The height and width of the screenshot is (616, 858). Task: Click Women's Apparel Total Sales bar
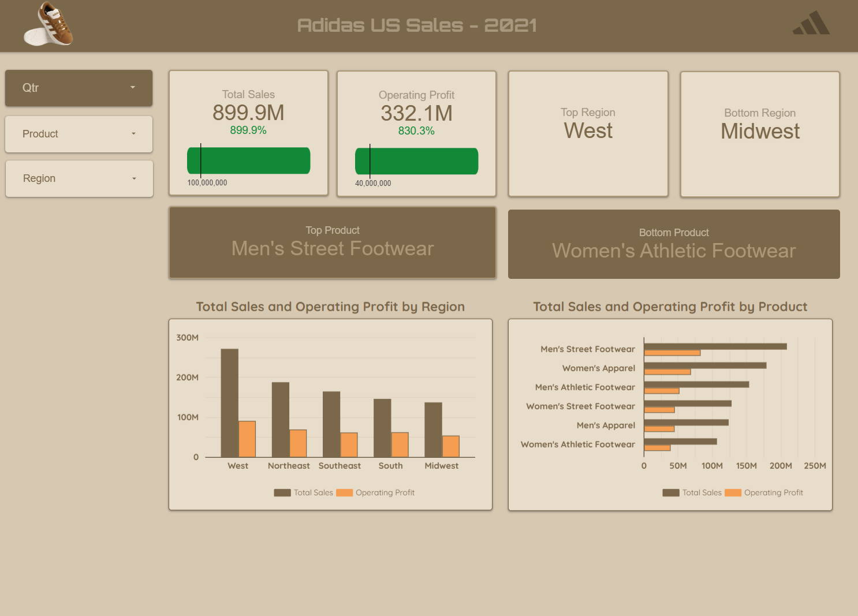click(x=705, y=365)
